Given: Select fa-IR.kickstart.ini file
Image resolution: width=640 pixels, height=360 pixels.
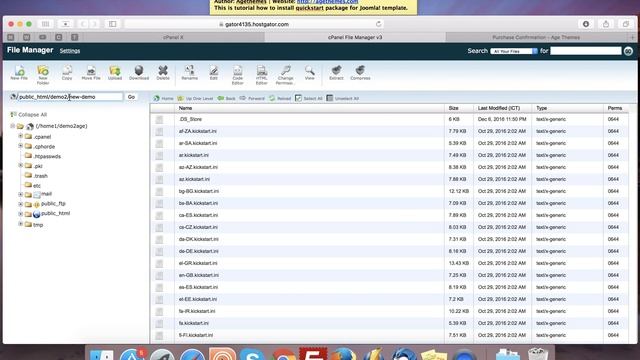Looking at the screenshot, I should [x=197, y=311].
